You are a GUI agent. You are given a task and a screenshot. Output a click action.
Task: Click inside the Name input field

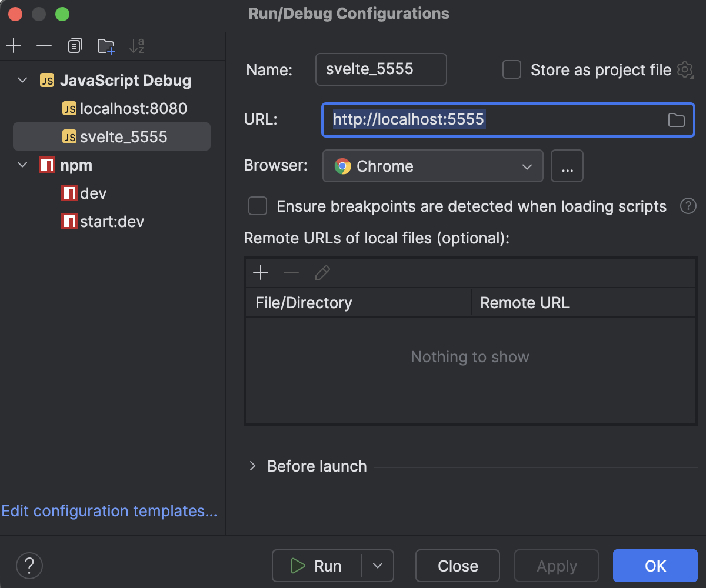click(x=380, y=69)
